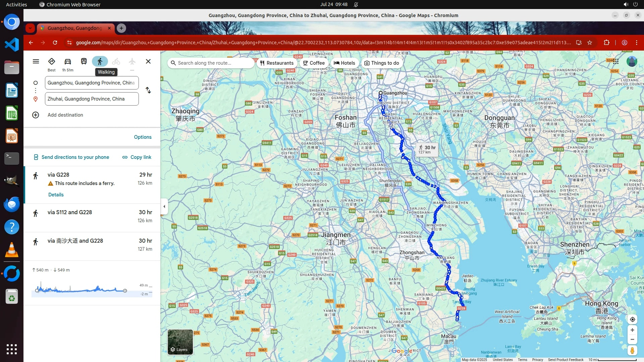This screenshot has height=362, width=644.
Task: Open the Google Maps hamburger menu
Action: tap(36, 62)
